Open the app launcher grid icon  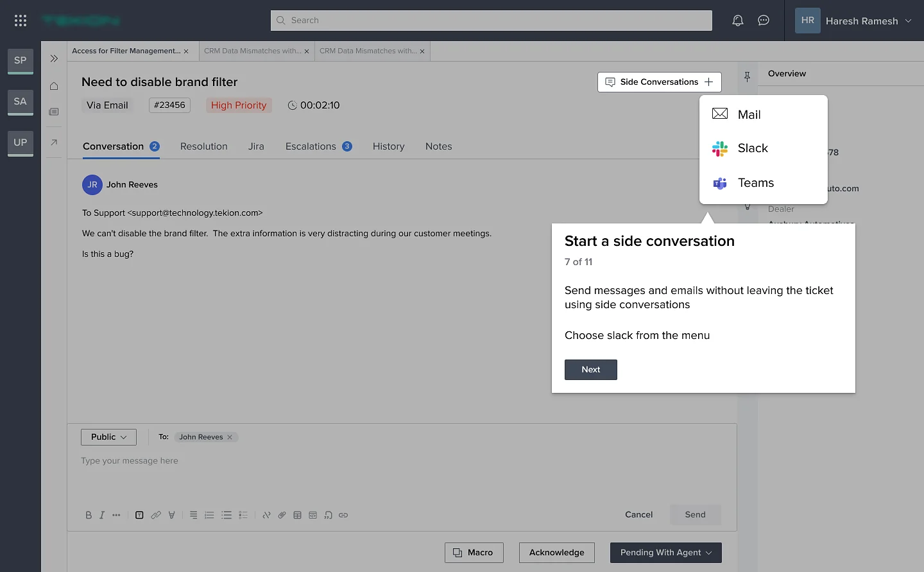(x=21, y=21)
